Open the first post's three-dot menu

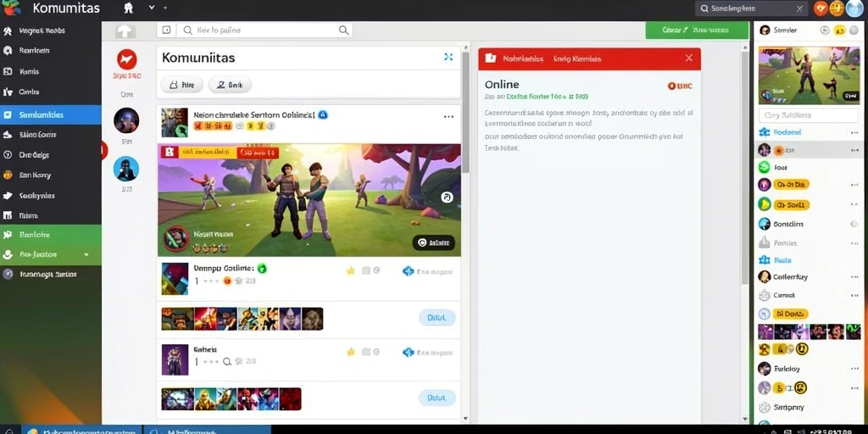click(x=448, y=117)
